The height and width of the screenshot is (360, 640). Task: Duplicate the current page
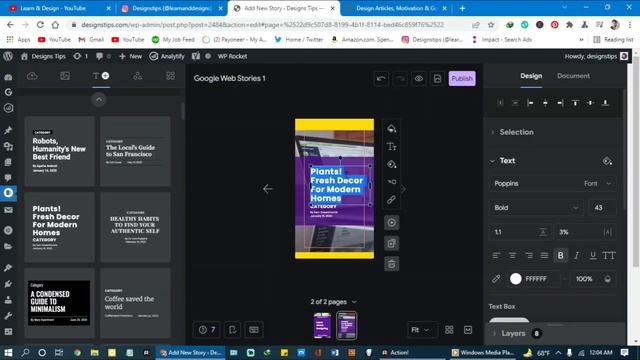391,244
